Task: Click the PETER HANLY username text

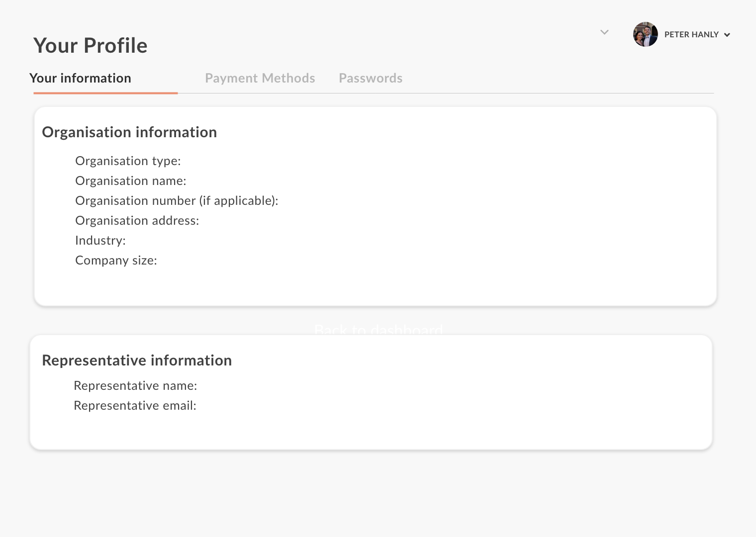Action: [691, 34]
